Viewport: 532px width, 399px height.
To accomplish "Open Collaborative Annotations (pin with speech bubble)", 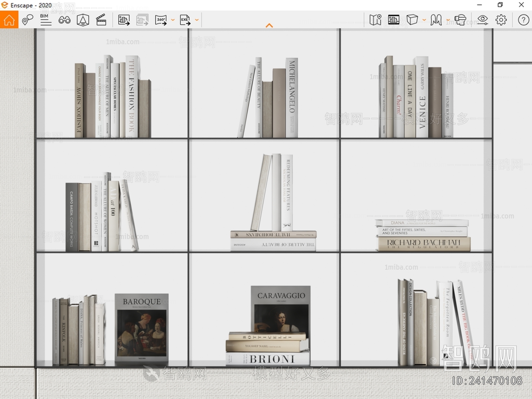I will point(28,20).
